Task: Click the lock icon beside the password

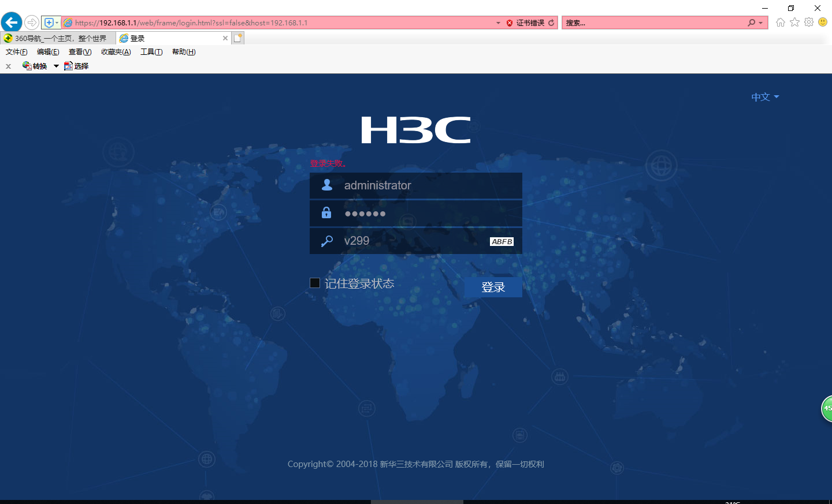Action: (x=326, y=212)
